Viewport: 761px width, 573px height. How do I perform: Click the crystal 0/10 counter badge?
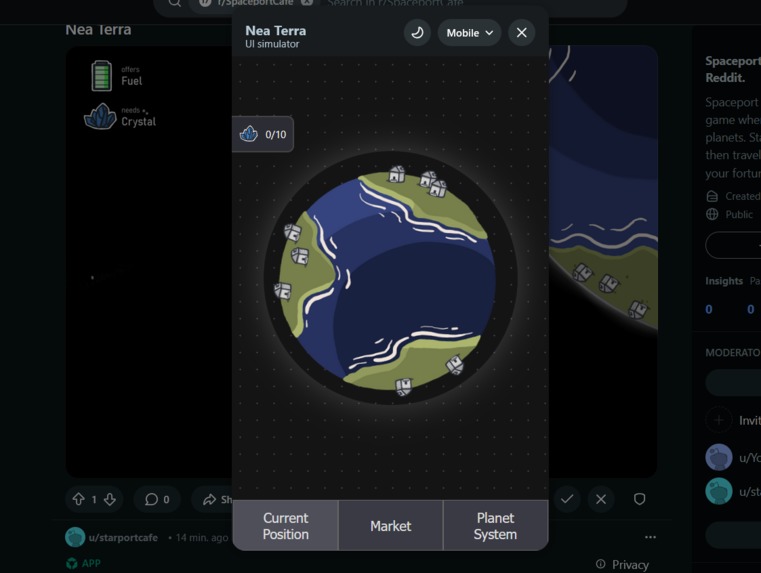click(x=263, y=134)
